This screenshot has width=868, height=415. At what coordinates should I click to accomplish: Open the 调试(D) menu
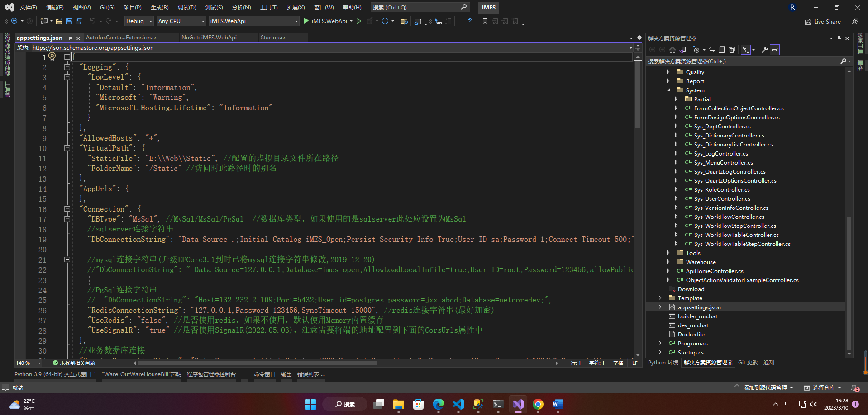(x=187, y=7)
